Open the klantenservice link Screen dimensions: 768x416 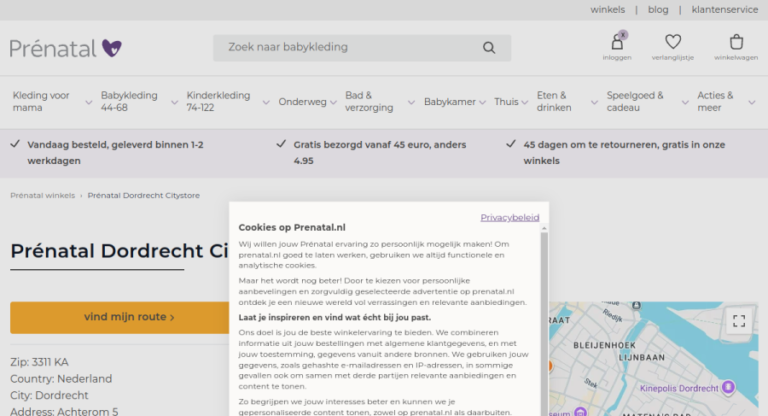coord(725,10)
